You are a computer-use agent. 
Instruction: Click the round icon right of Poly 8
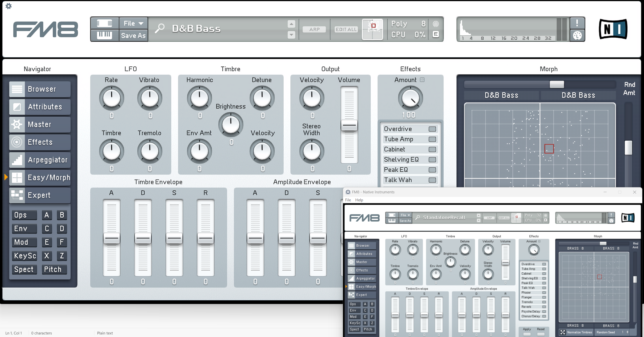tap(436, 24)
